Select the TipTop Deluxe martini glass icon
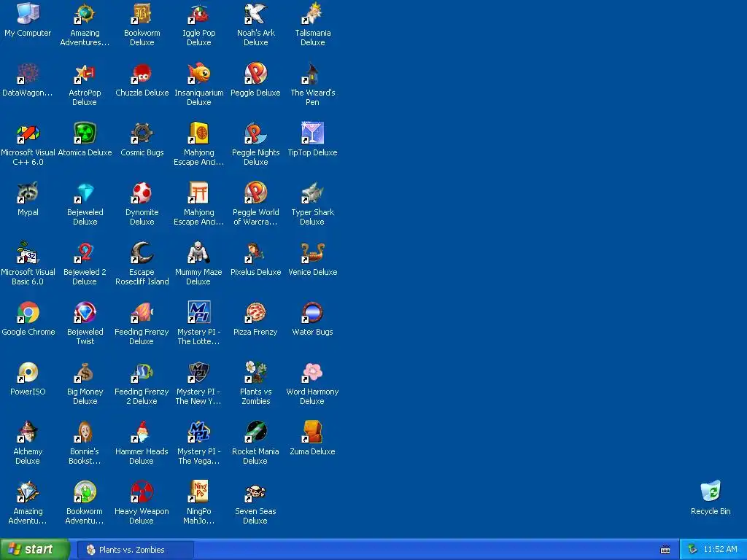 tap(312, 133)
